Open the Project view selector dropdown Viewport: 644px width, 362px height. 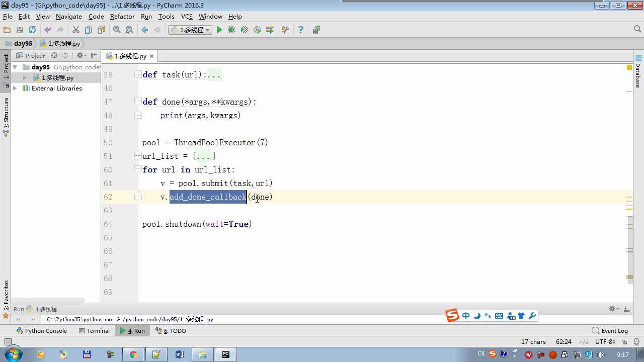tap(31, 56)
